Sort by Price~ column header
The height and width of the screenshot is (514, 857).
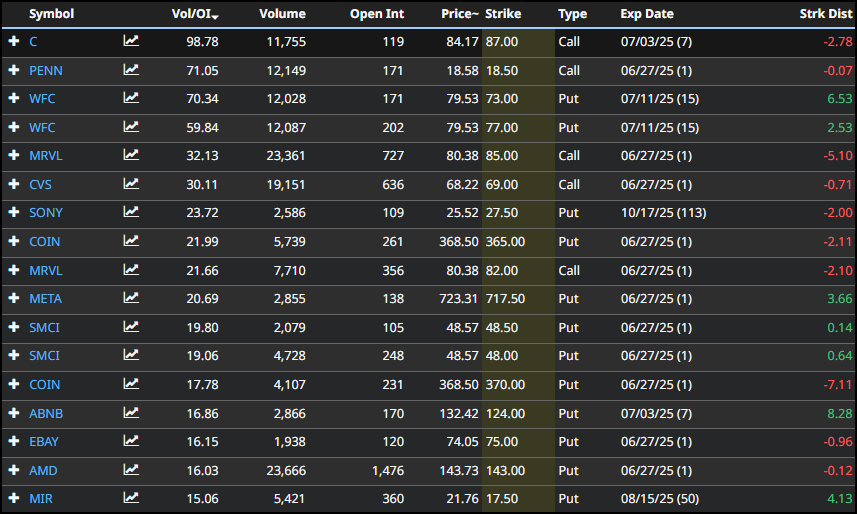[x=460, y=14]
